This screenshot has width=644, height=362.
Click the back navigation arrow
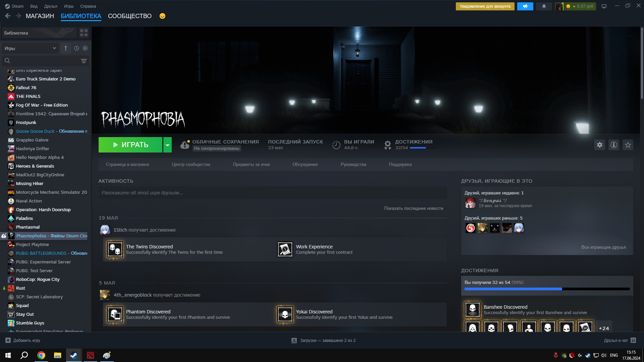pos(8,16)
